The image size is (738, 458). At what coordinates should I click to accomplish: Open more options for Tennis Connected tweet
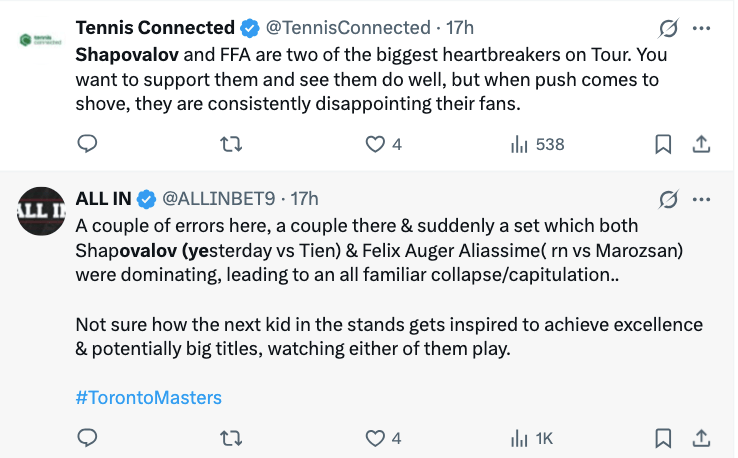pos(702,28)
